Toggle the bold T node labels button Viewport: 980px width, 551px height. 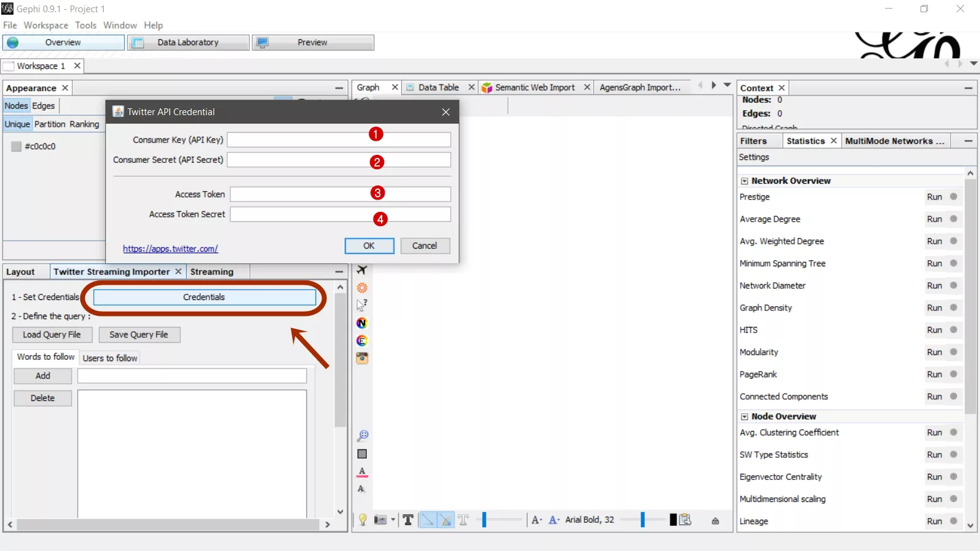[408, 520]
